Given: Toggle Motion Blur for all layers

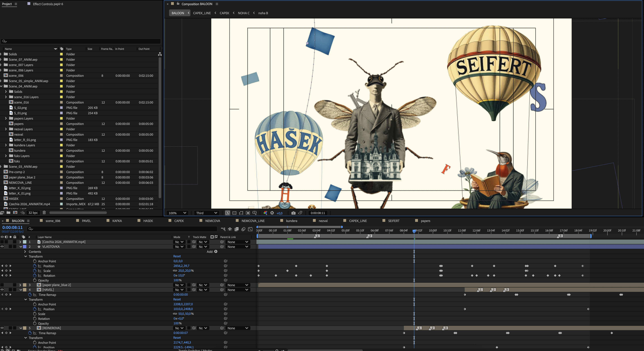Looking at the screenshot, I should [243, 229].
